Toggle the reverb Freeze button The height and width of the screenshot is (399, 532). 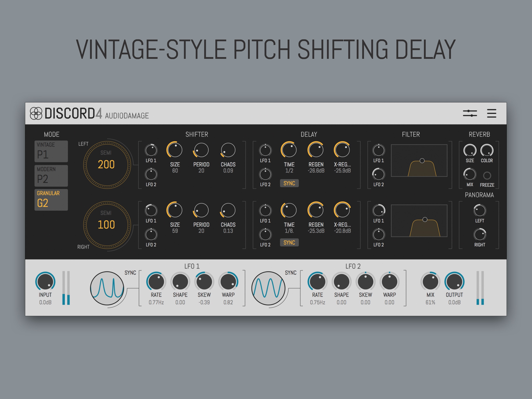(487, 176)
